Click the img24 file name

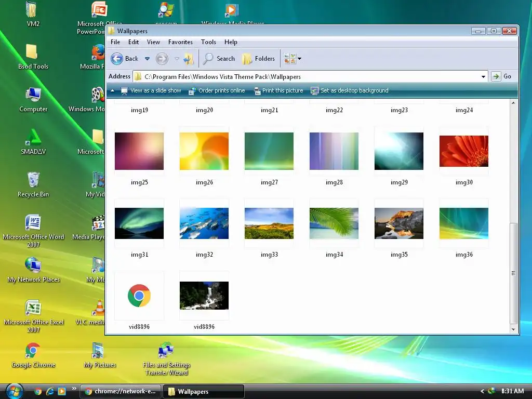coord(464,110)
